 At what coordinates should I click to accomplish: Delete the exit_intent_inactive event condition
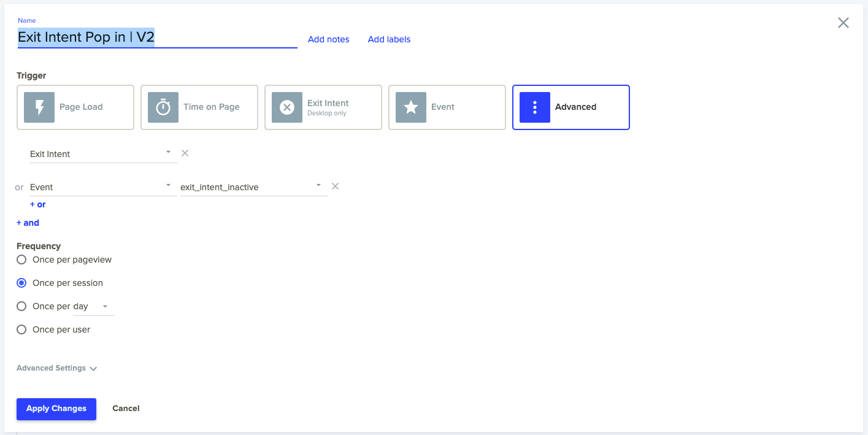point(335,186)
